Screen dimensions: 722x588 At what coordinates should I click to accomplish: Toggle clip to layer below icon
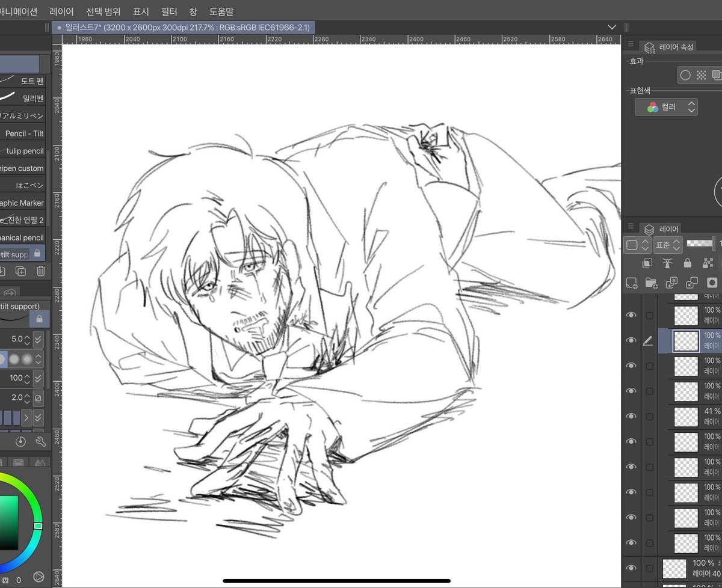[x=647, y=263]
